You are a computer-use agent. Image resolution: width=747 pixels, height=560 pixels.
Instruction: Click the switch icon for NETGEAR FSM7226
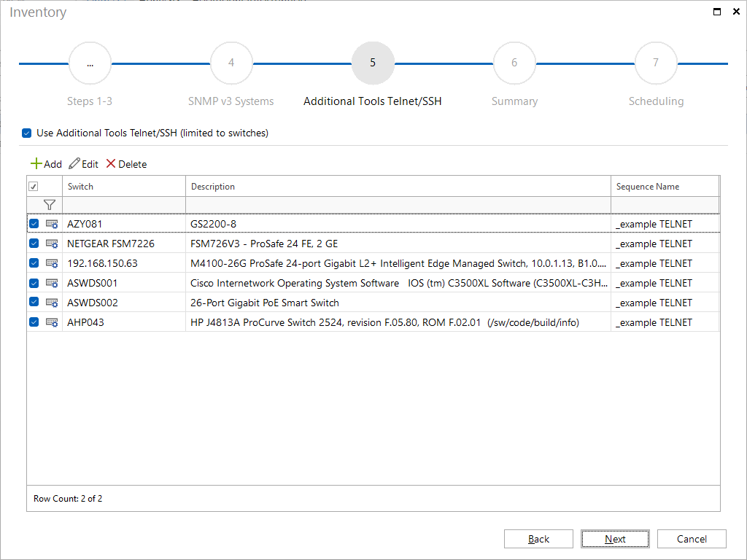pyautogui.click(x=52, y=244)
